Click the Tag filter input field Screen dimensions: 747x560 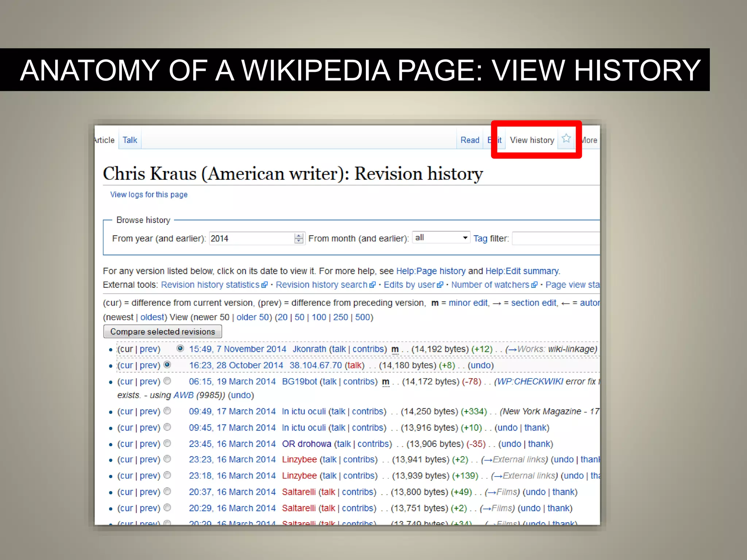point(556,238)
